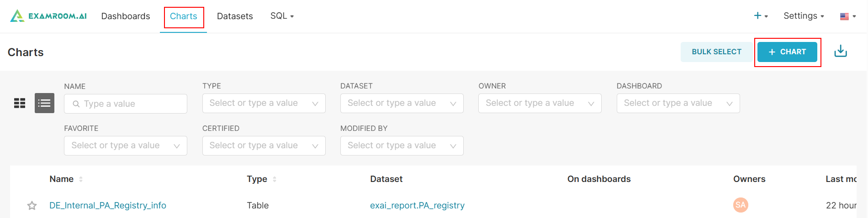Favorite the DE_Internal_PA_Registry_info chart star
868x218 pixels.
pos(32,206)
